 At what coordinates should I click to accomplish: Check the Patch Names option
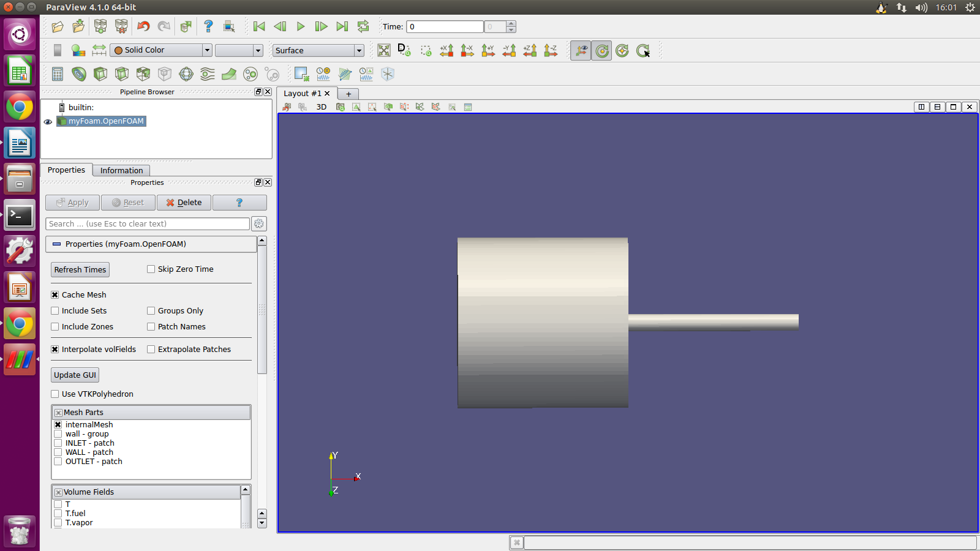151,326
